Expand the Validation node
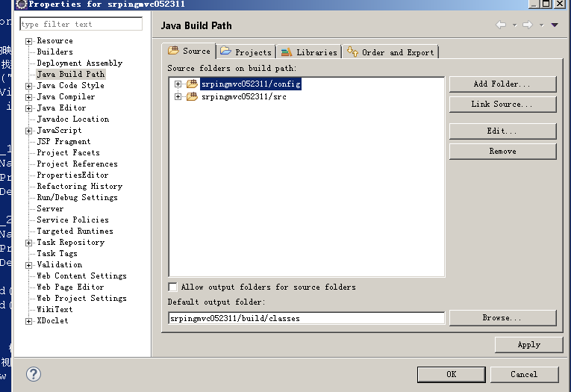This screenshot has width=571, height=392. tap(29, 265)
